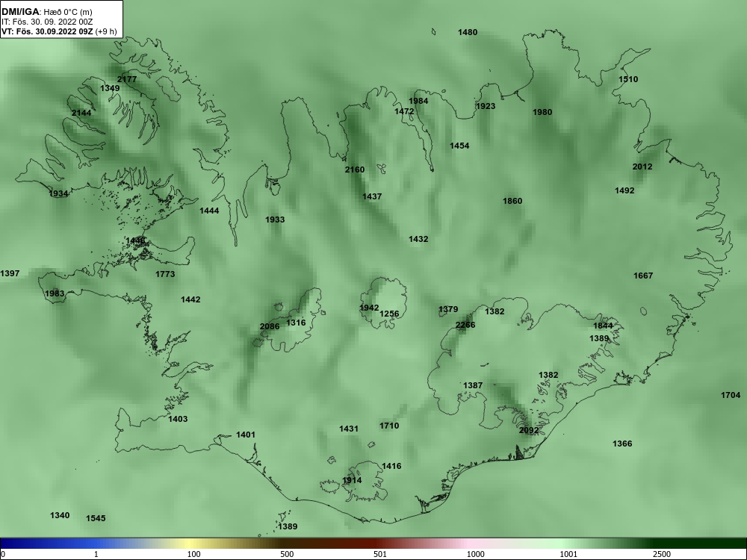Click the glacier value 1387
The image size is (747, 560).
tap(473, 385)
